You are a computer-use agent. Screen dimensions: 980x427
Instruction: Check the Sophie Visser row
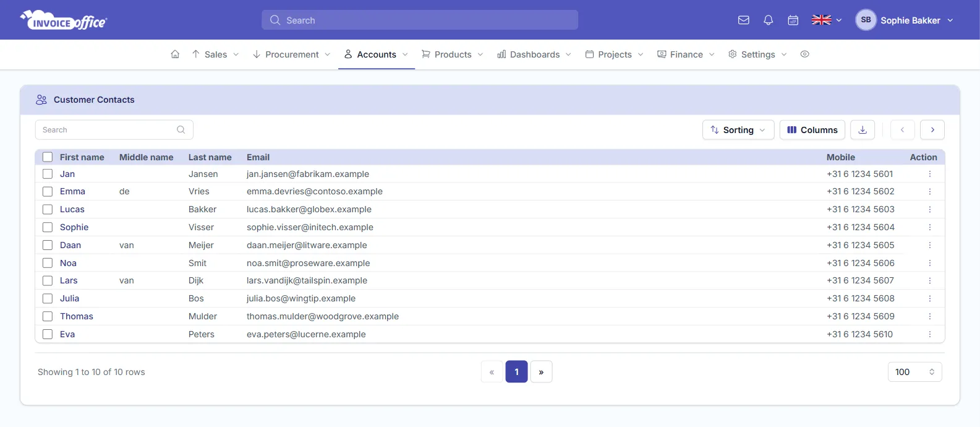pyautogui.click(x=48, y=227)
